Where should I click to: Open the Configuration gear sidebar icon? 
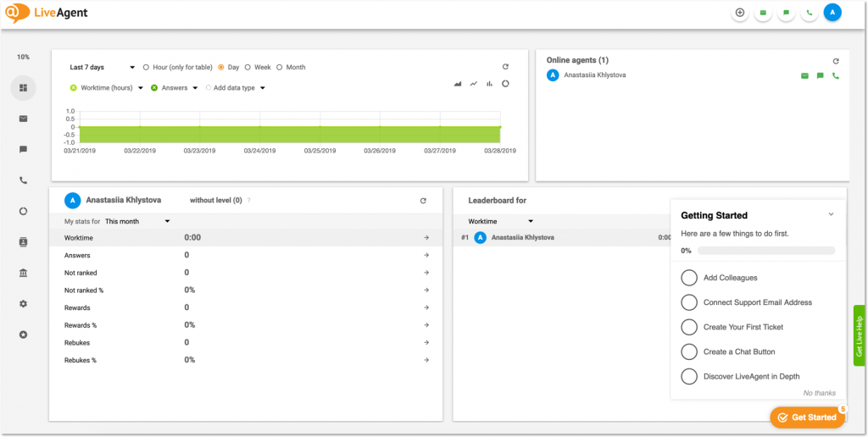[x=23, y=304]
